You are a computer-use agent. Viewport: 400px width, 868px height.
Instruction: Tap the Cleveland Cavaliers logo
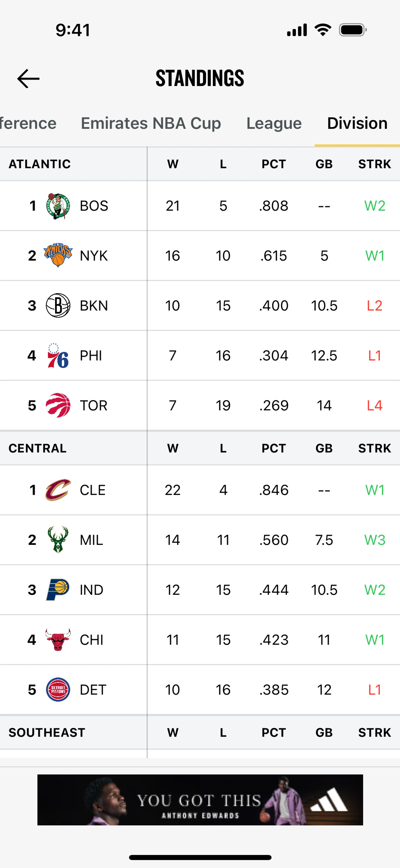pyautogui.click(x=58, y=490)
